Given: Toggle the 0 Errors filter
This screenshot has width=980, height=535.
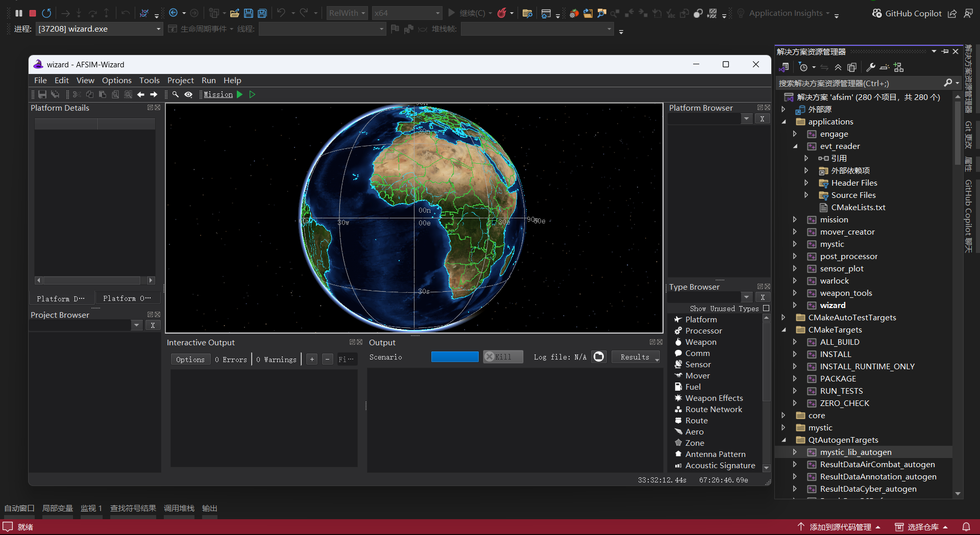Looking at the screenshot, I should coord(231,360).
